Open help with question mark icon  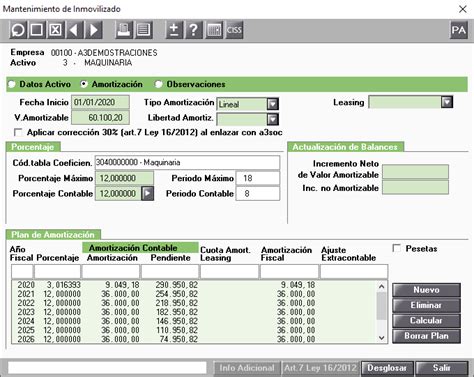tap(194, 30)
